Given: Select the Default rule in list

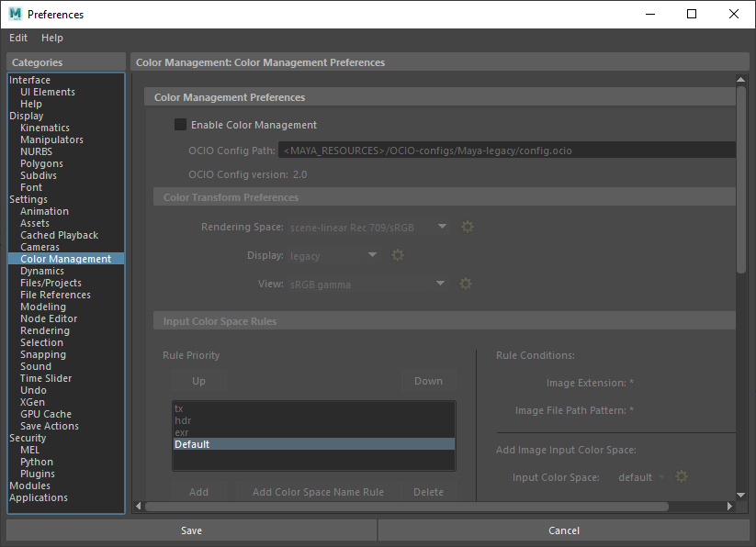Looking at the screenshot, I should pyautogui.click(x=314, y=444).
